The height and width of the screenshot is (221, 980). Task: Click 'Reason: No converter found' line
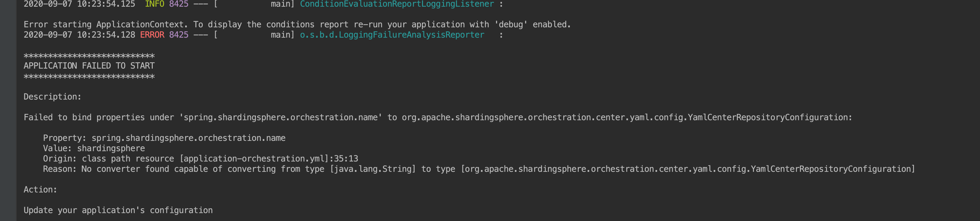pos(479,169)
